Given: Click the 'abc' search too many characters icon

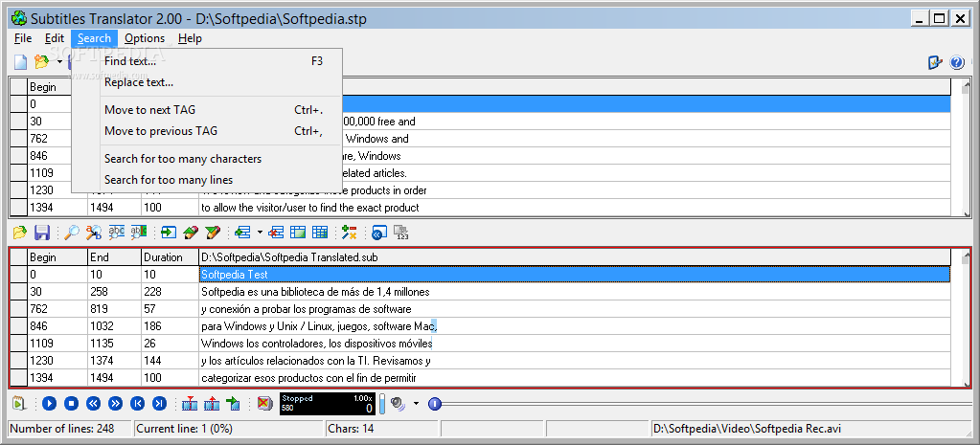Looking at the screenshot, I should pos(117,233).
